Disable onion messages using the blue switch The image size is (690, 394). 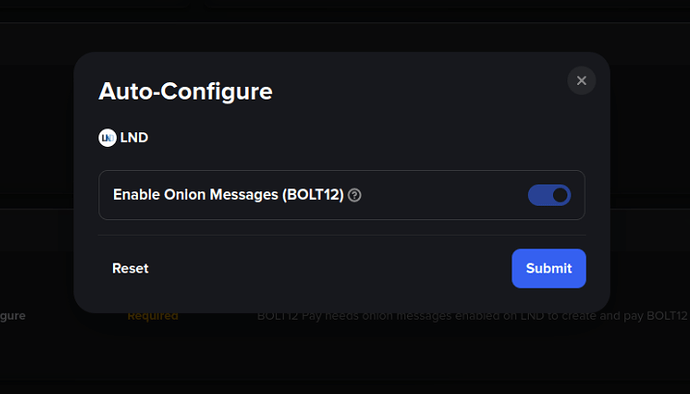(x=549, y=195)
